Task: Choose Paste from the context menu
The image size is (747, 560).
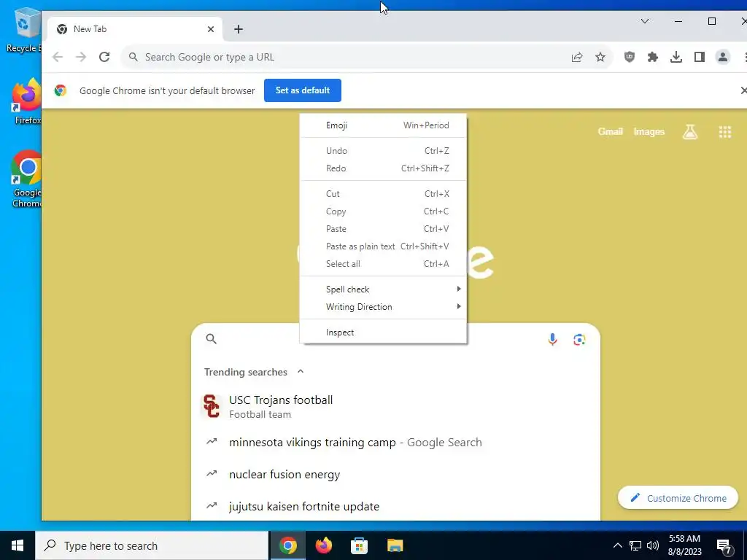Action: coord(383,229)
